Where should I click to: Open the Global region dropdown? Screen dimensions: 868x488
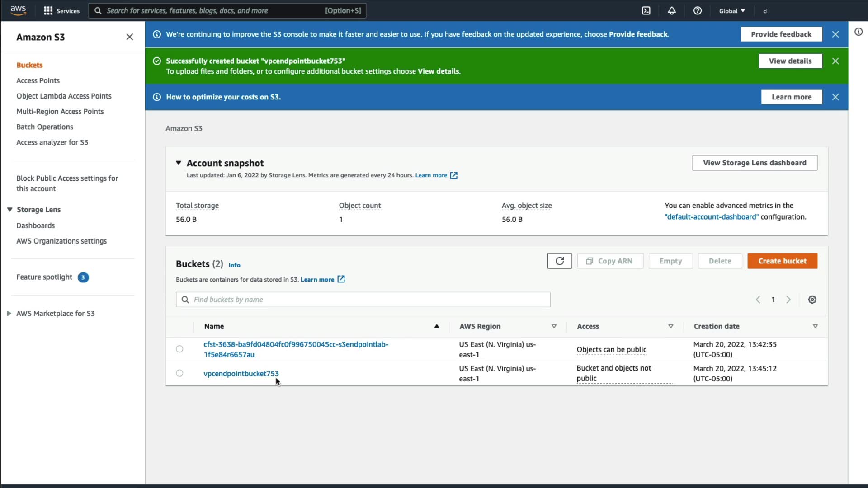coord(732,11)
